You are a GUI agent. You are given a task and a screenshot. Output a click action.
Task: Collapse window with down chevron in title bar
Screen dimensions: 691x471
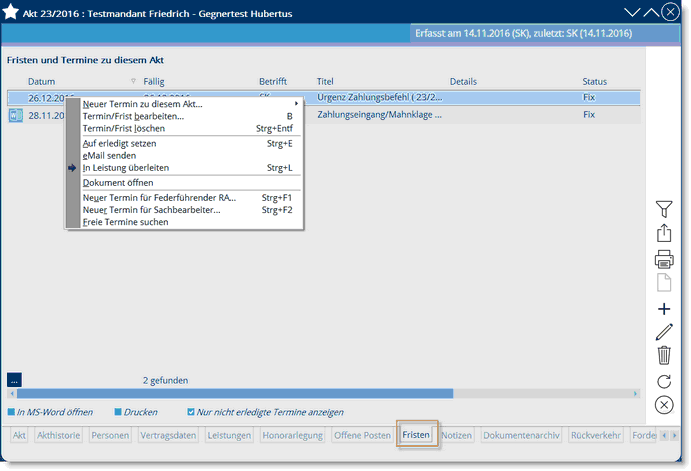click(632, 12)
